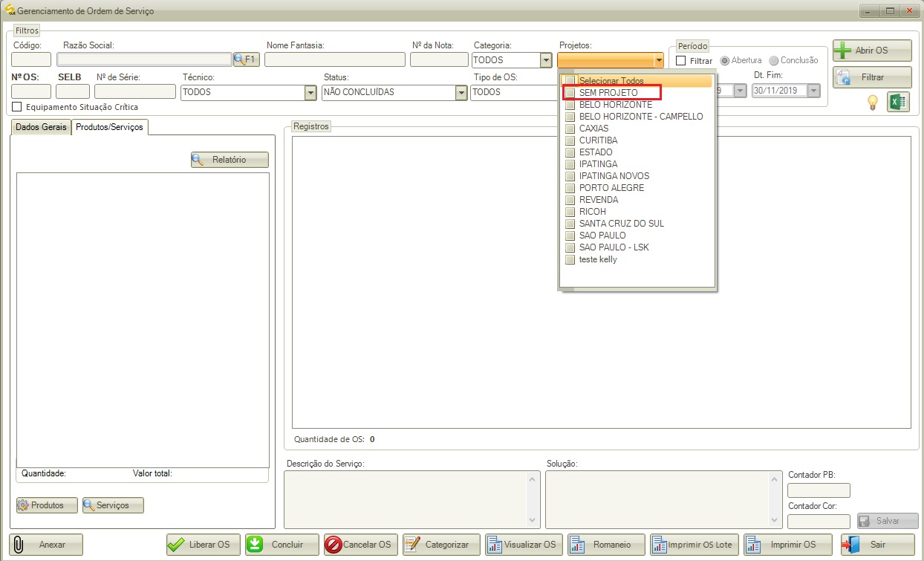The height and width of the screenshot is (561, 924).
Task: Click the Romaneio button
Action: pos(605,545)
